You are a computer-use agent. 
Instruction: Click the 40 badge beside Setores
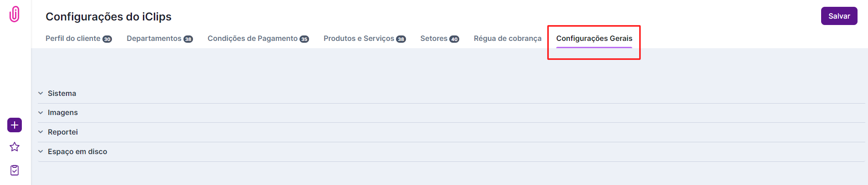pos(454,39)
